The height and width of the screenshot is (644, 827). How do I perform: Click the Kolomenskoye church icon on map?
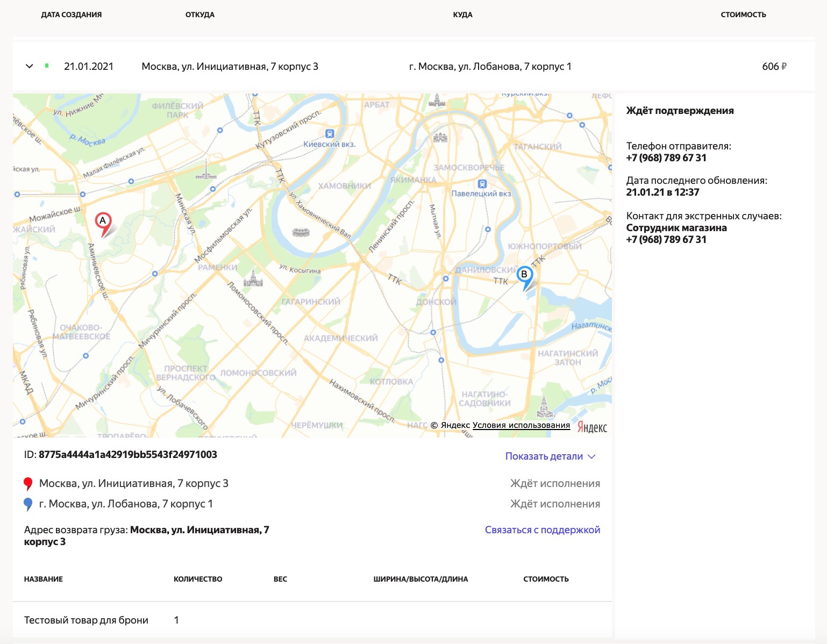tap(545, 407)
